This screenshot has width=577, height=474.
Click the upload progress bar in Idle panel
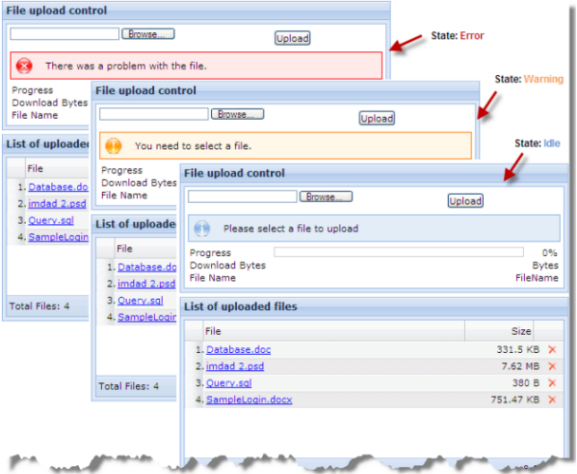tap(399, 252)
